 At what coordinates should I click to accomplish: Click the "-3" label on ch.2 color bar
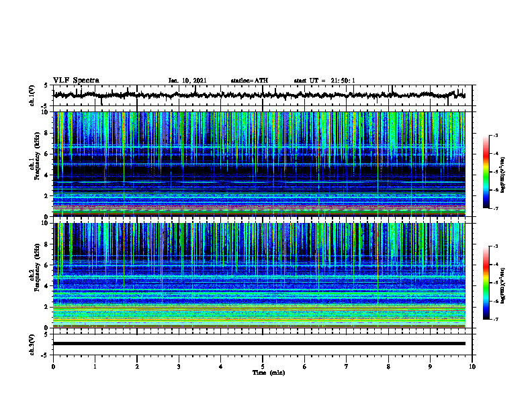[496, 246]
